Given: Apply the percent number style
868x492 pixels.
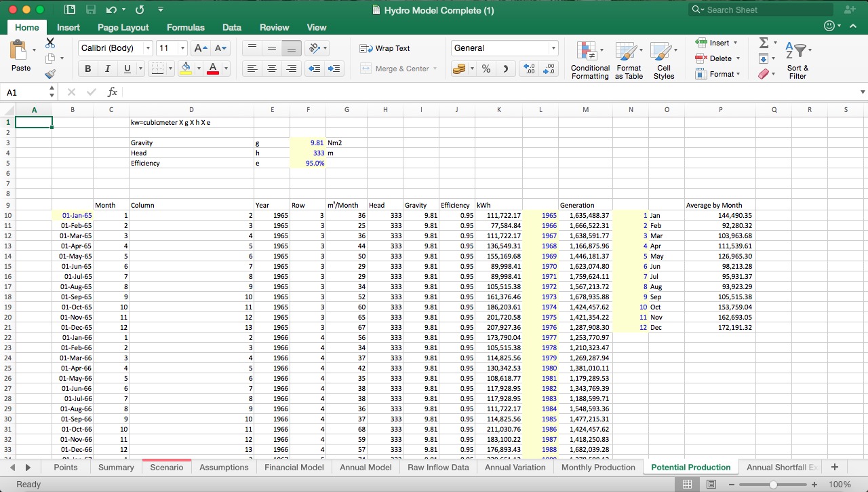Looking at the screenshot, I should [x=486, y=69].
